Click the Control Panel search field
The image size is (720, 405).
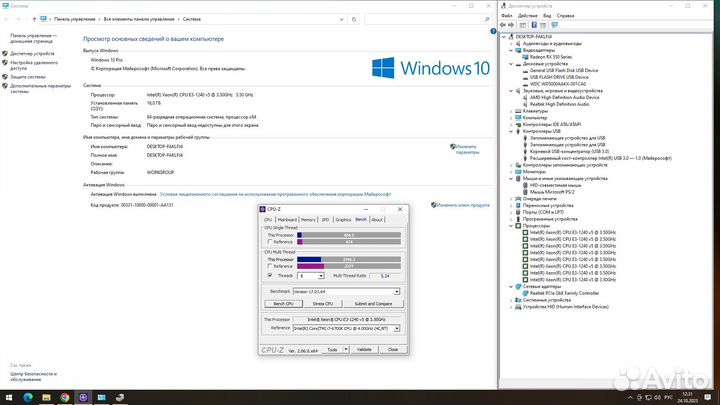(x=428, y=19)
